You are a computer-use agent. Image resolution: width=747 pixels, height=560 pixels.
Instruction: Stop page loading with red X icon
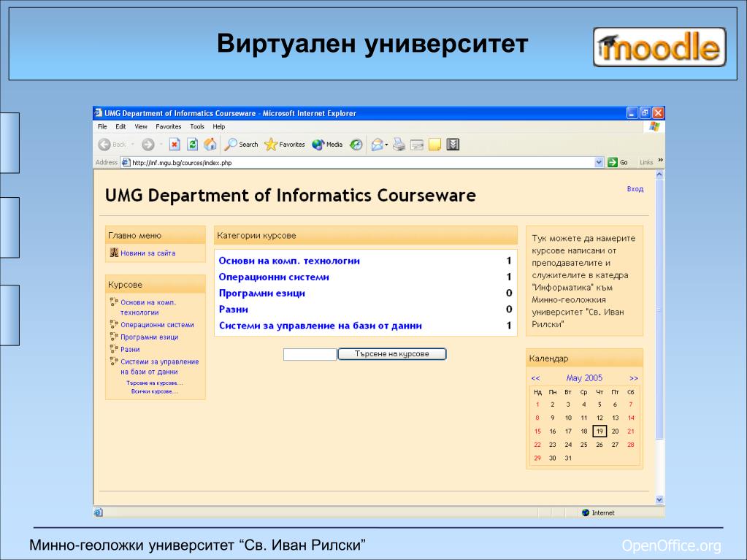click(175, 145)
